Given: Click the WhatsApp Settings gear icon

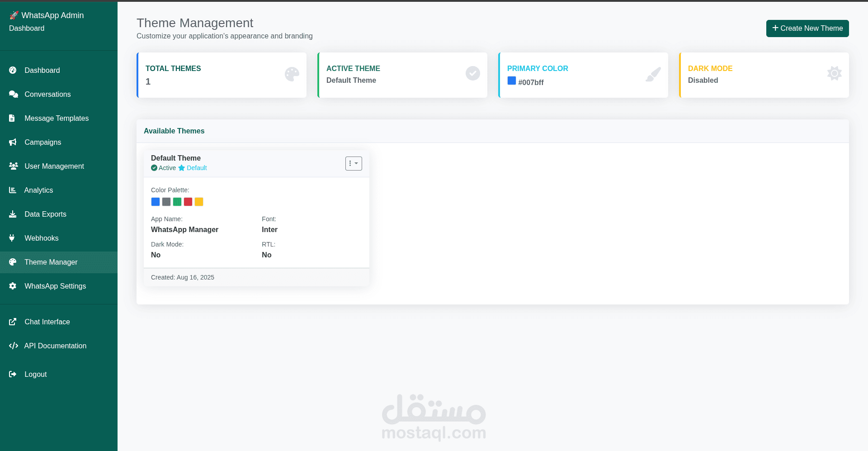Looking at the screenshot, I should pyautogui.click(x=13, y=286).
